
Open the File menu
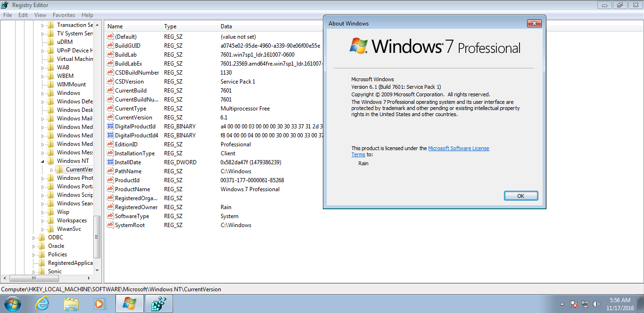(8, 15)
